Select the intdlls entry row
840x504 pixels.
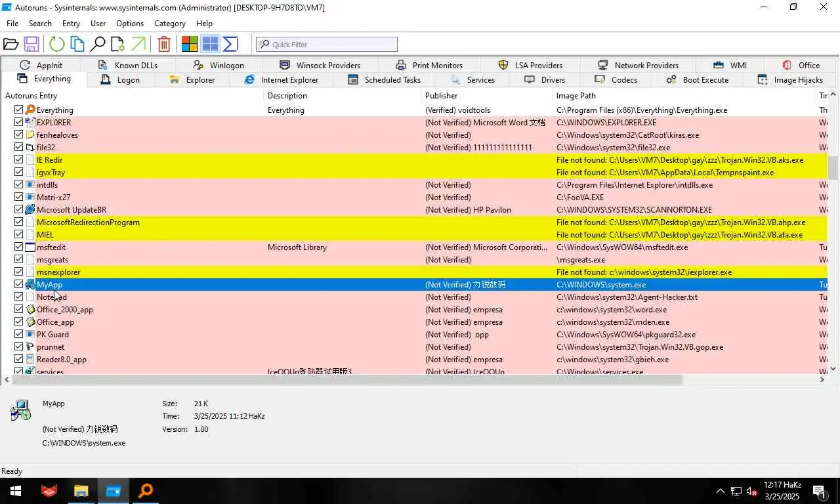(x=414, y=185)
